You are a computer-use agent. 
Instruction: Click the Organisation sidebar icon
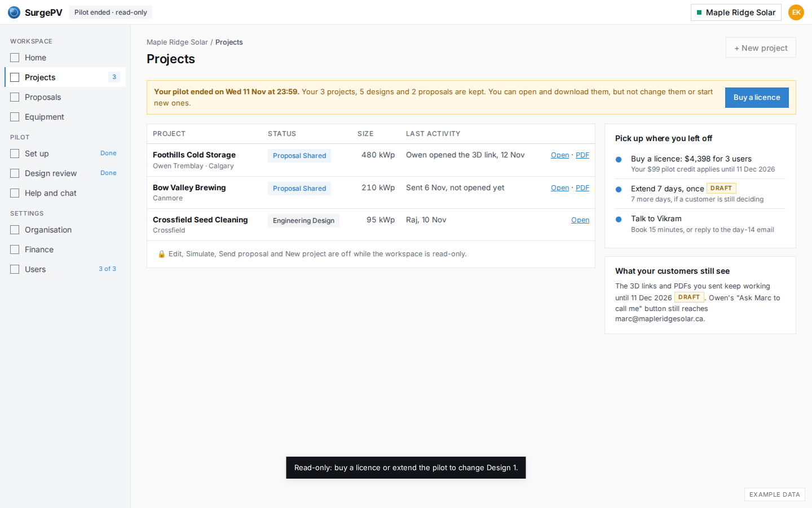(15, 230)
